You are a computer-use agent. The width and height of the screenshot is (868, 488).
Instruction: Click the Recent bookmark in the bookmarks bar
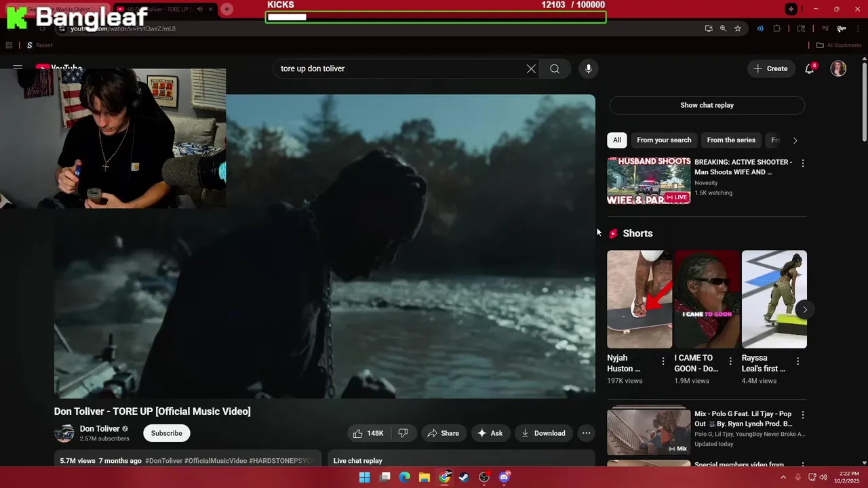point(39,45)
